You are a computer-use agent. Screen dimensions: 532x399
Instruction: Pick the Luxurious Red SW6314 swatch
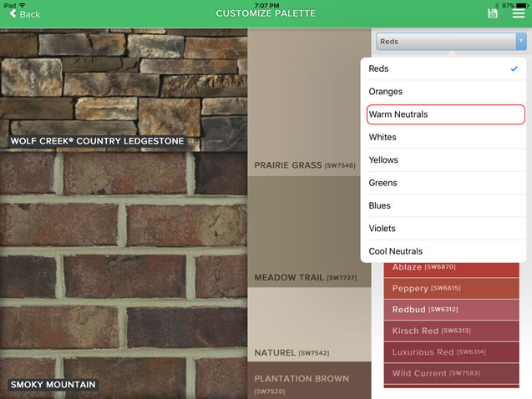pos(451,352)
